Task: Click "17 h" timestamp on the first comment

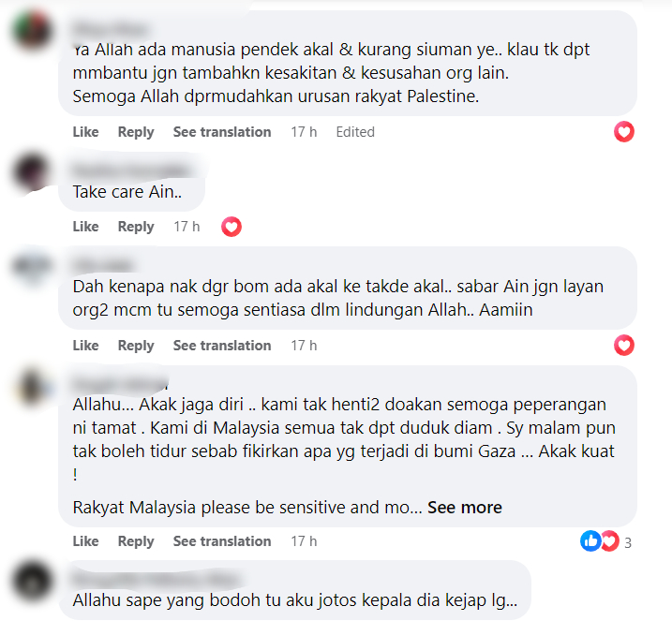Action: click(304, 132)
